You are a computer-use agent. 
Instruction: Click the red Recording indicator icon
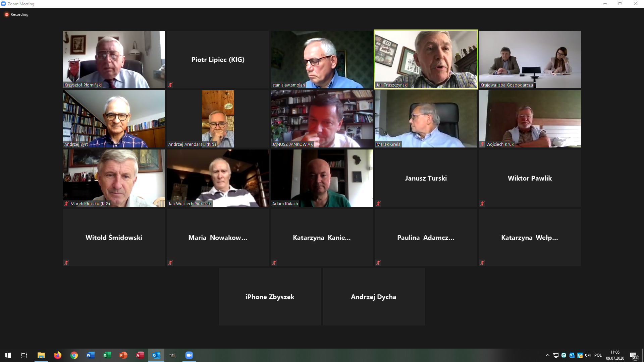tap(6, 14)
